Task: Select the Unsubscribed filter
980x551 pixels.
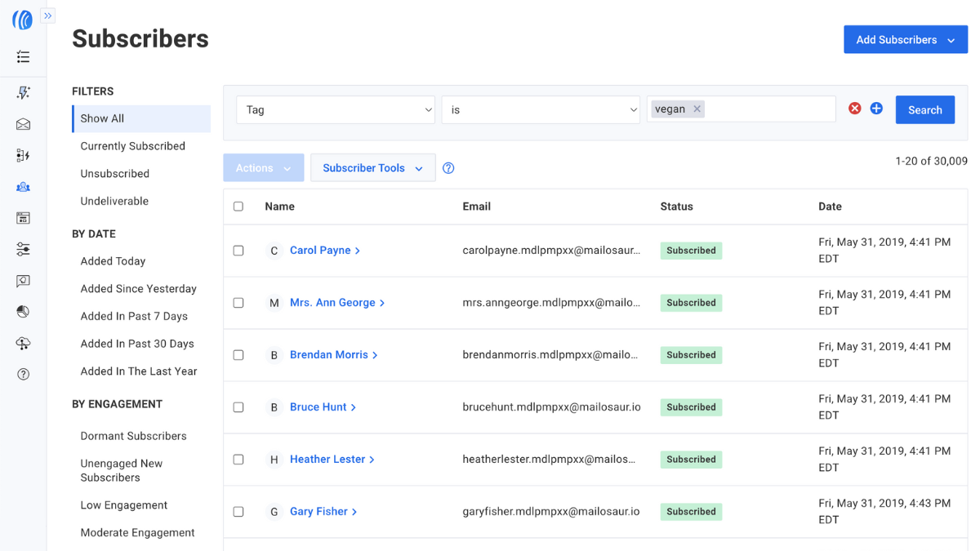Action: [114, 173]
